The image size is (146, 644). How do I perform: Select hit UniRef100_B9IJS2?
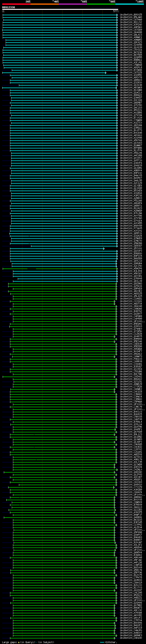tap(131, 22)
